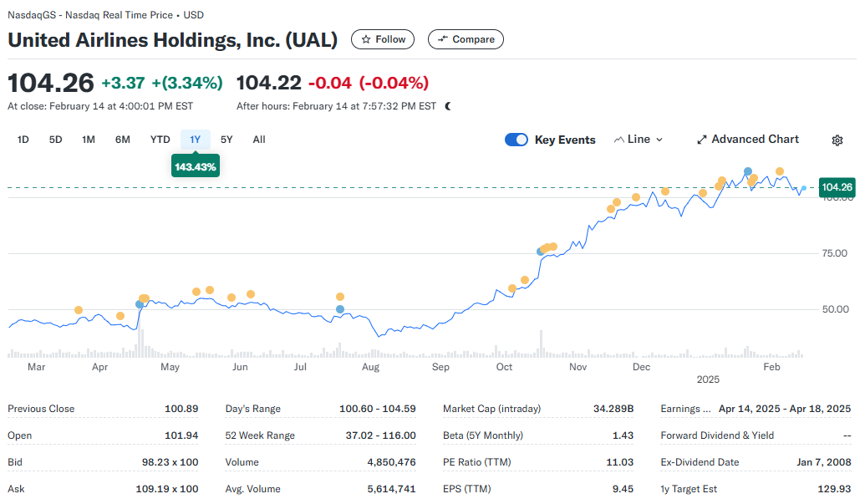Open the Advanced Chart link
Screen dimensions: 865x504
coord(748,140)
